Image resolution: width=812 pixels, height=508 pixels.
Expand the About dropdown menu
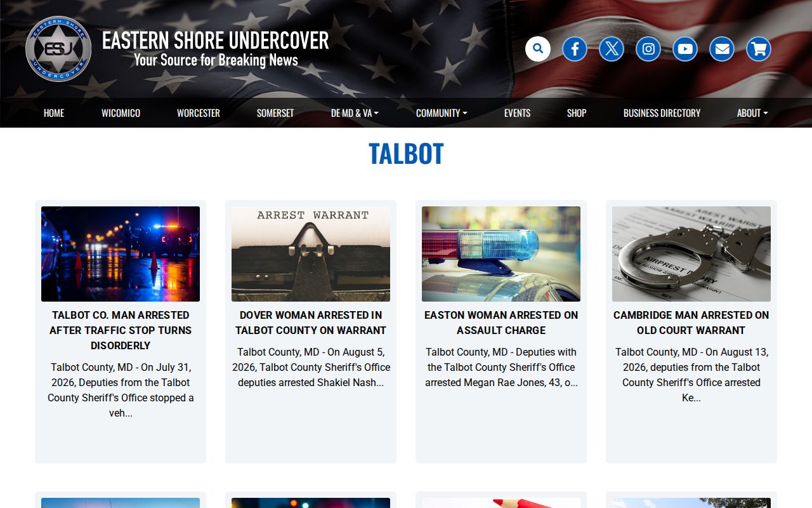752,113
